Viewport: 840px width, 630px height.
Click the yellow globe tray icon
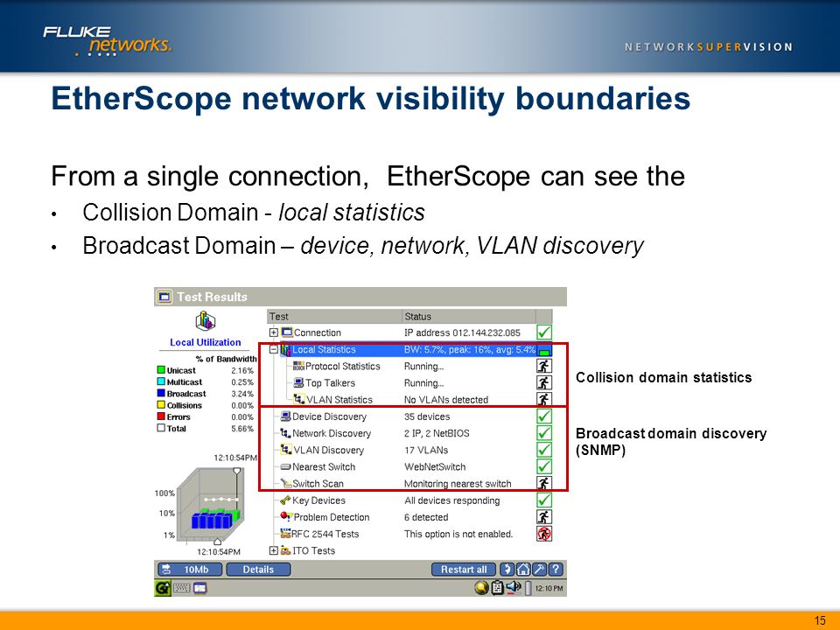coord(481,588)
